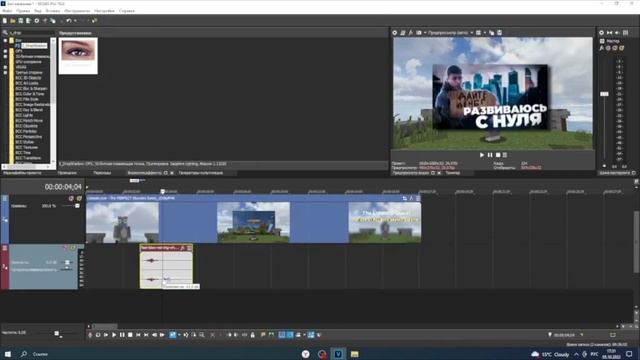This screenshot has height=360, width=640.
Task: Switch to Предпросмотр видео tab
Action: pyautogui.click(x=411, y=173)
